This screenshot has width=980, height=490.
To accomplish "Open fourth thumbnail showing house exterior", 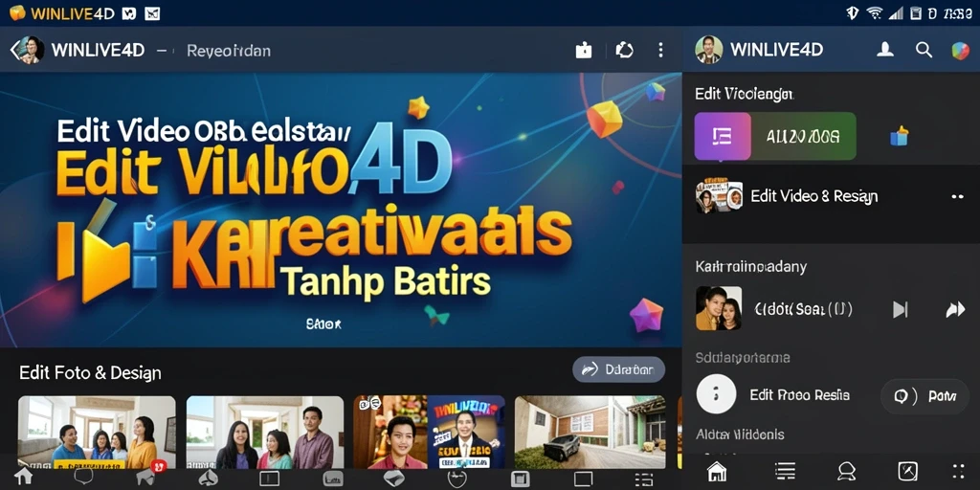I will (590, 432).
